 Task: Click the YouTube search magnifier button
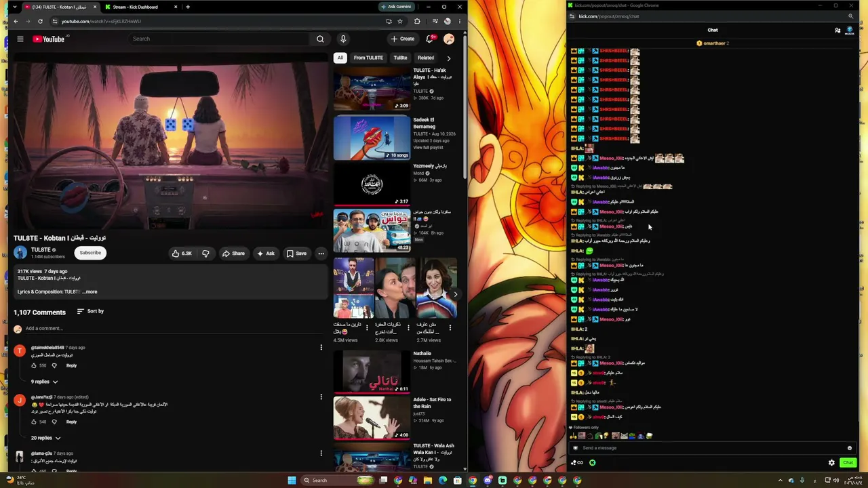coord(320,39)
